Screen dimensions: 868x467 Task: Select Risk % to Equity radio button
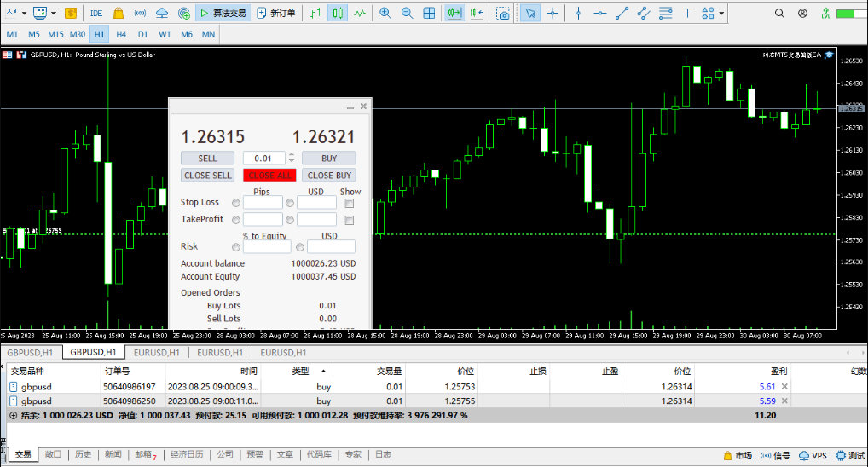click(x=236, y=247)
